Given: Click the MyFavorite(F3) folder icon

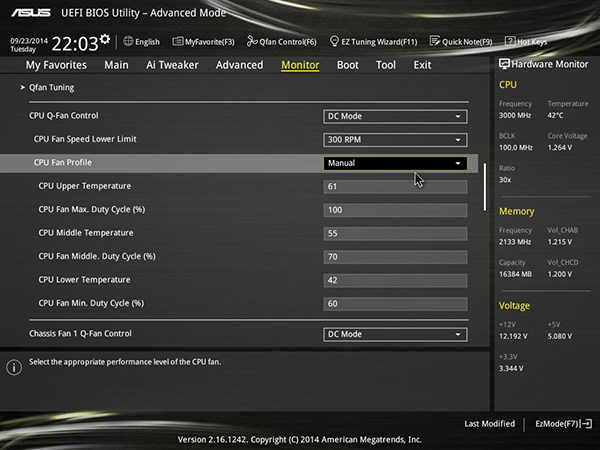Looking at the screenshot, I should tap(178, 41).
